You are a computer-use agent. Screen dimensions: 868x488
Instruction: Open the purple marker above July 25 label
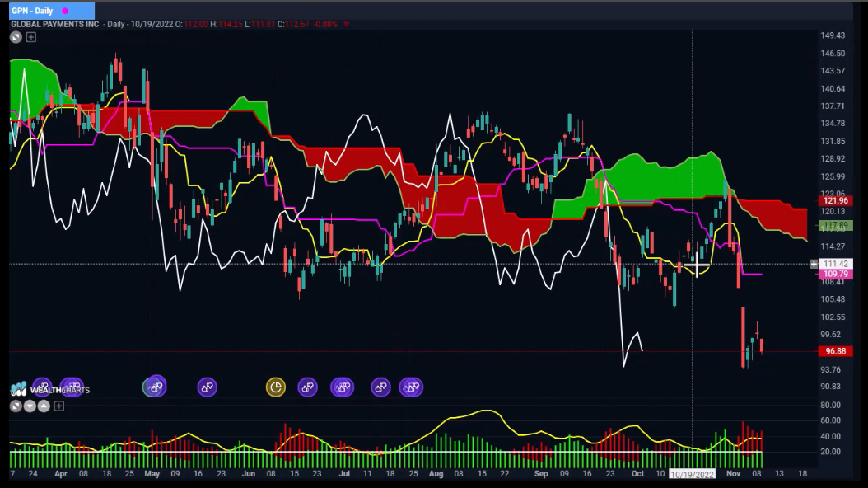click(x=411, y=387)
